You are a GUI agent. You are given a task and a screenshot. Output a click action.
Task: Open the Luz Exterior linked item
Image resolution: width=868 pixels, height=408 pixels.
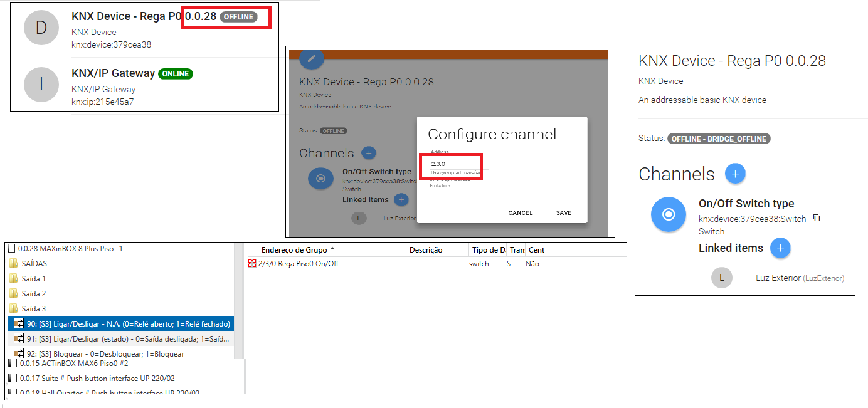click(800, 278)
